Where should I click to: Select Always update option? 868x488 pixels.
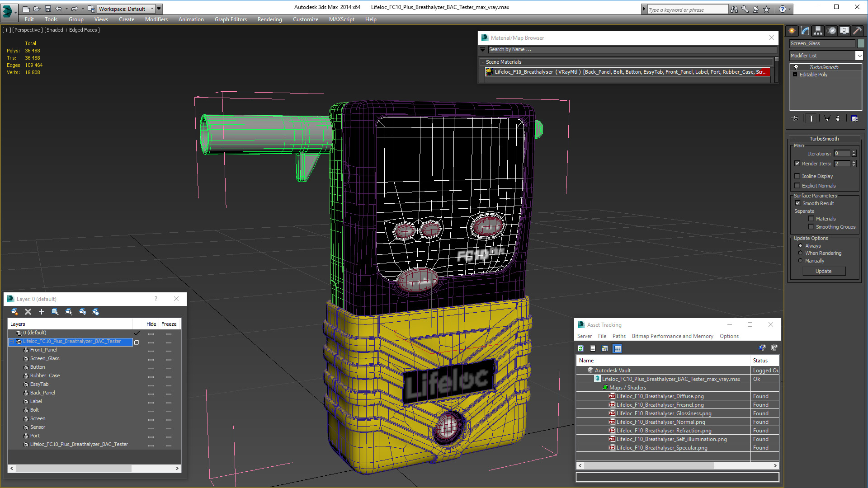coord(800,246)
